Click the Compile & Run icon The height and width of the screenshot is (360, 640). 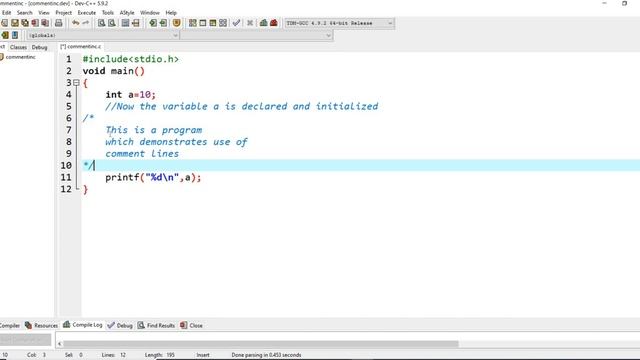(213, 23)
